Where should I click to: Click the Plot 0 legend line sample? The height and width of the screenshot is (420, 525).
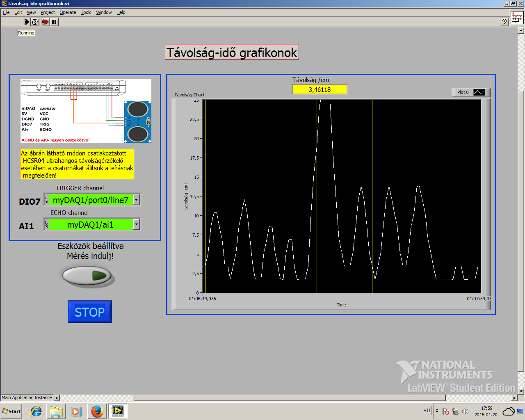point(479,92)
